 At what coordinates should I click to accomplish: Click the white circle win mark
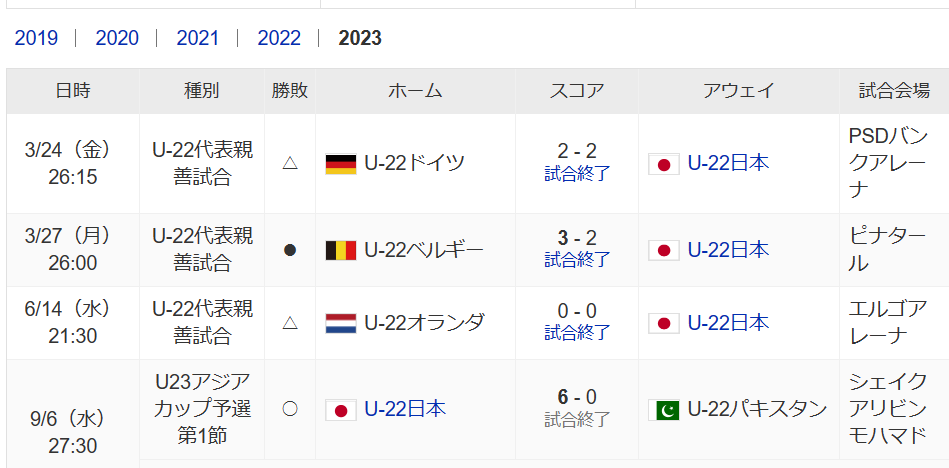click(290, 409)
